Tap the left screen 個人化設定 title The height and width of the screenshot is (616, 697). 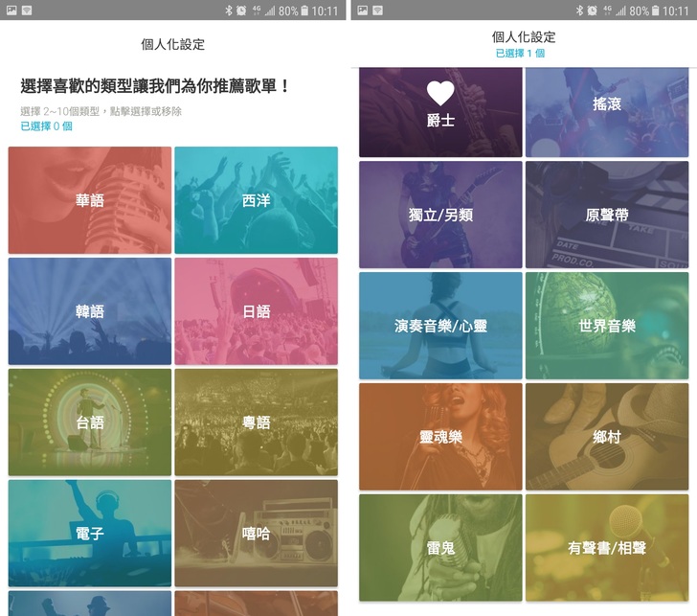pos(173,44)
